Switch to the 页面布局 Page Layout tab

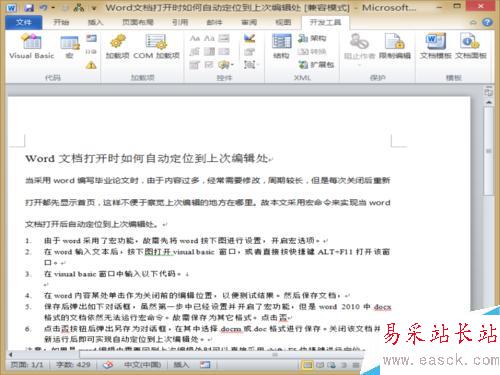pos(138,22)
